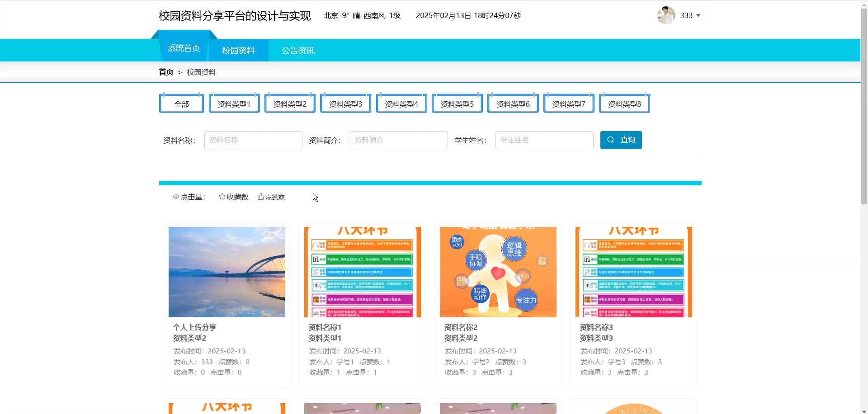
Task: Select the 资料类型7 filter
Action: (x=569, y=103)
